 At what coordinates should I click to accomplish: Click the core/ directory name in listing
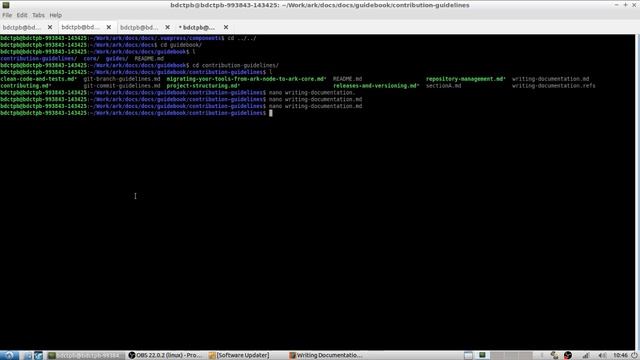[91, 59]
